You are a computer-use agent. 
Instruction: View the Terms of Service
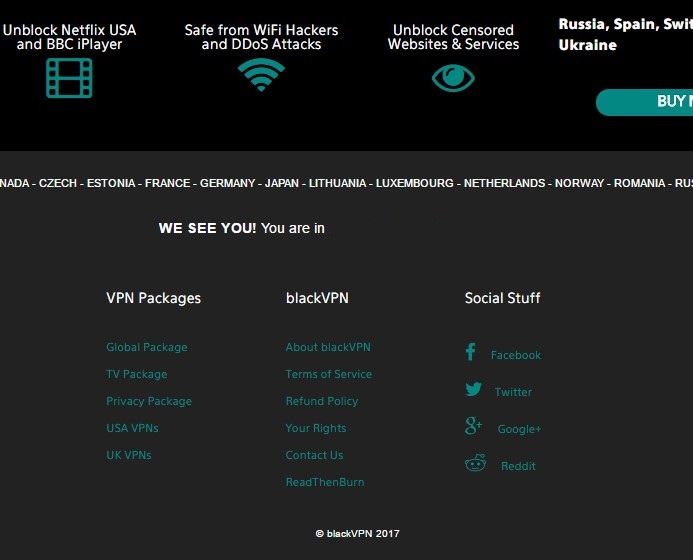[329, 374]
